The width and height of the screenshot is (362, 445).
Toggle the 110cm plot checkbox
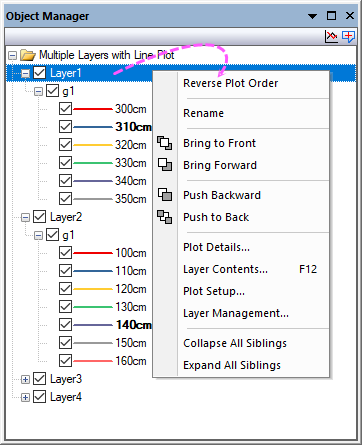(x=65, y=271)
